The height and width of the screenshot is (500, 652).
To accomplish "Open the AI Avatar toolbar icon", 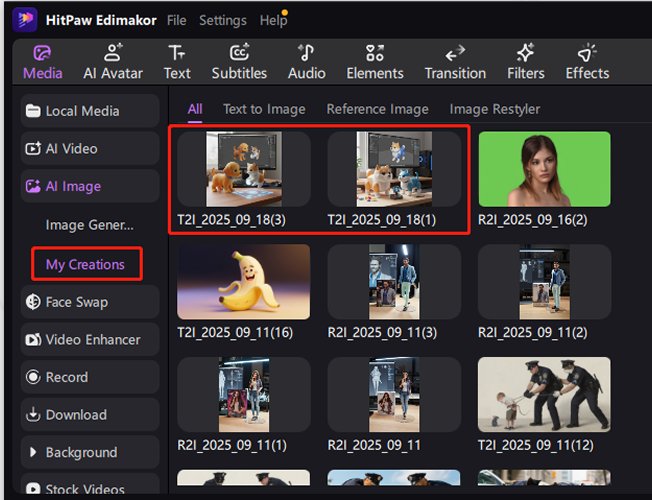I will 114,53.
